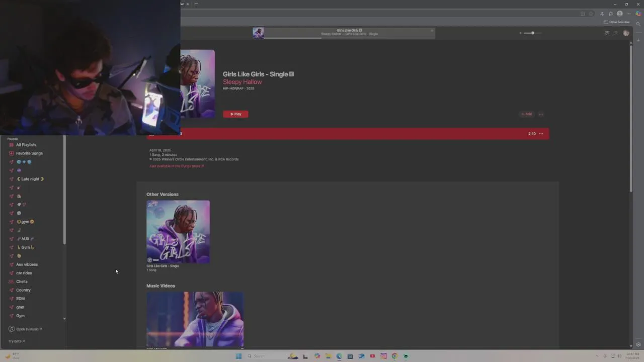Open the Windows Start menu
Screen dimensions: 644x362
tap(238, 356)
